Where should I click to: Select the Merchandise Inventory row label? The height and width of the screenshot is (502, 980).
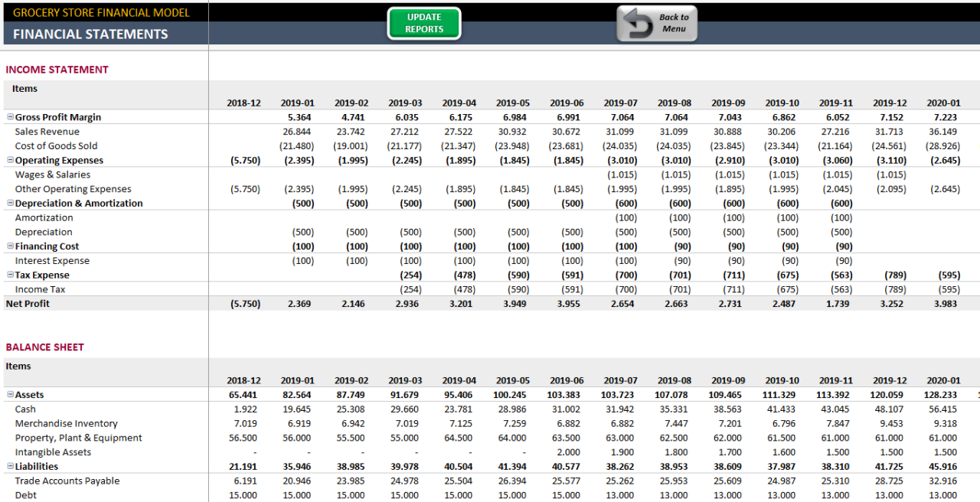tap(66, 423)
